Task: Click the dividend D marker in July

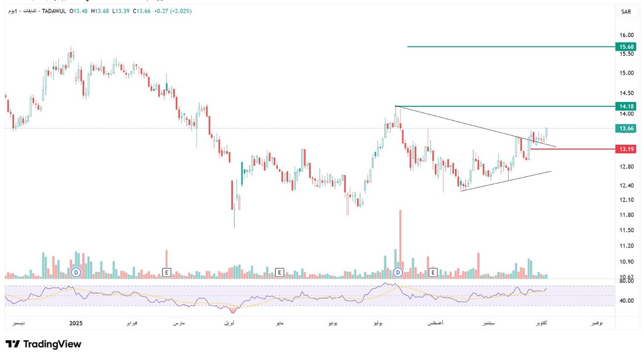Action: click(398, 273)
